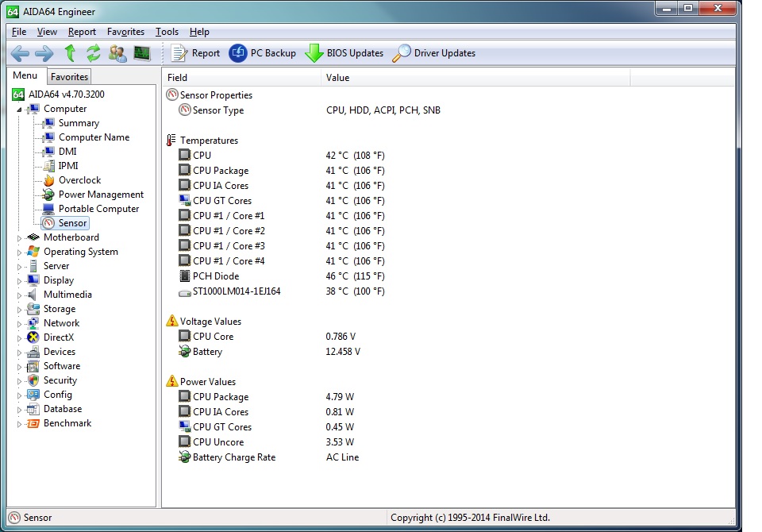Screen dimensions: 762x532
Task: Select the PCH Diode temperature row
Action: pyautogui.click(x=215, y=276)
